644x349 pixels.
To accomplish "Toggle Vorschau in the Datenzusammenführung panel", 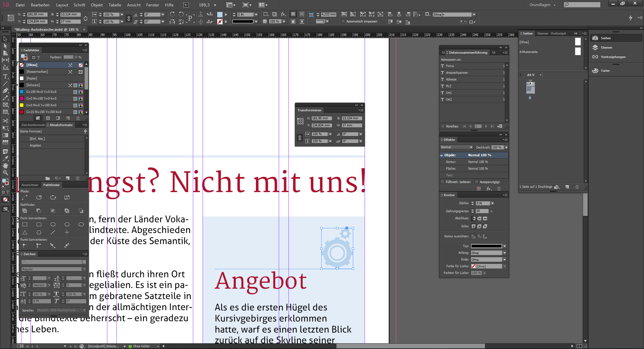I will (443, 126).
